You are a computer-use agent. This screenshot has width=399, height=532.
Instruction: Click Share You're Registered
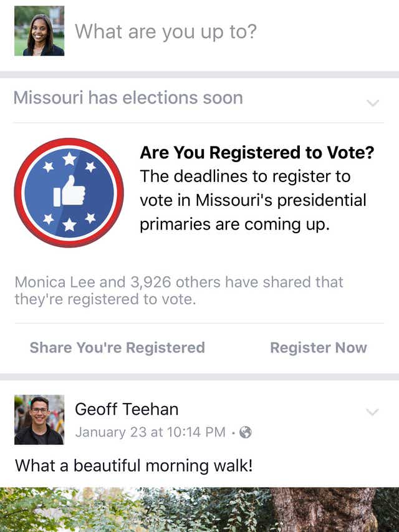[x=117, y=347]
